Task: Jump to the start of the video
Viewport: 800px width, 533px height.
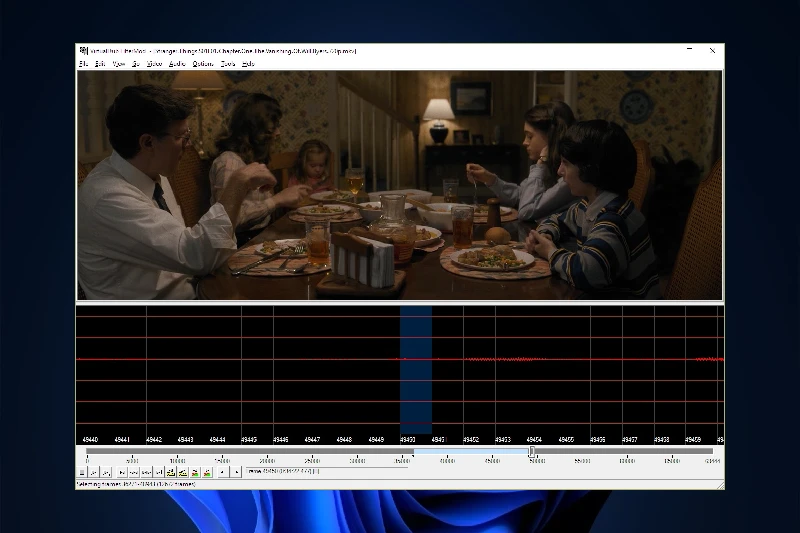Action: pos(122,472)
